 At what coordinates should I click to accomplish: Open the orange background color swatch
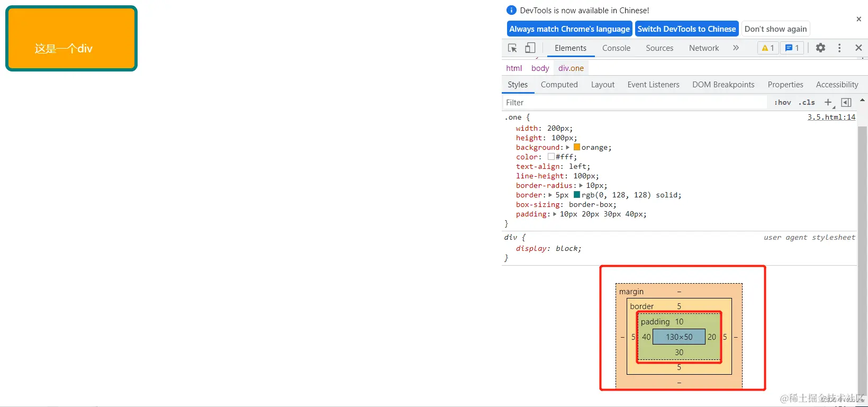click(x=577, y=148)
